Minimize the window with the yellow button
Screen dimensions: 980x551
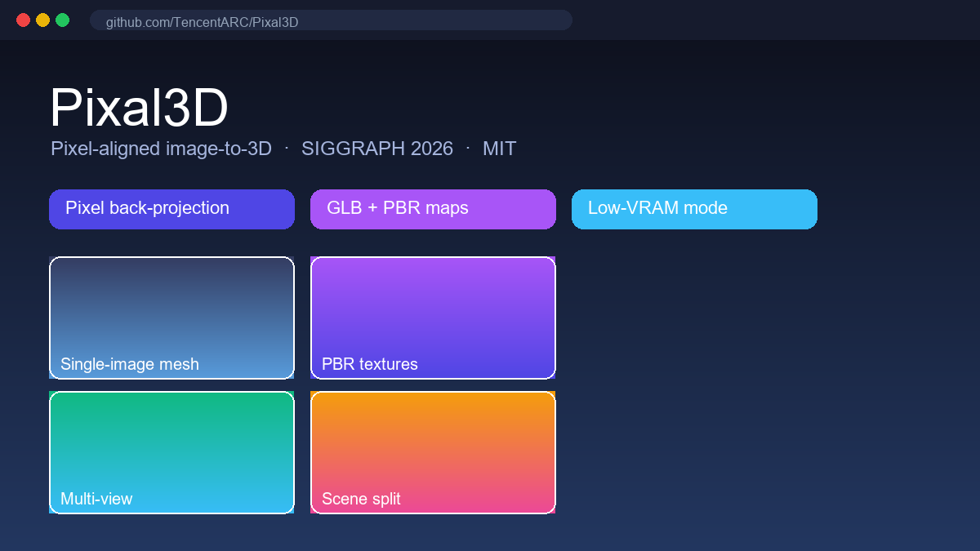42,20
